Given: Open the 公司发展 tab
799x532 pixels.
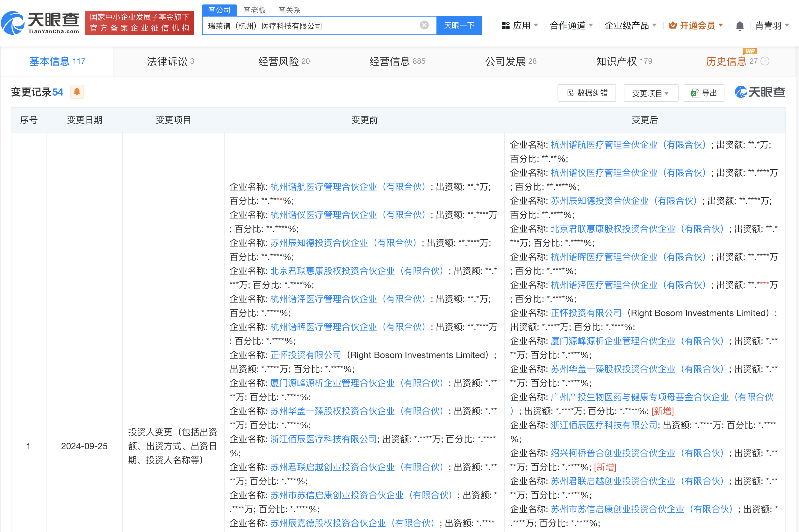Looking at the screenshot, I should (x=511, y=61).
